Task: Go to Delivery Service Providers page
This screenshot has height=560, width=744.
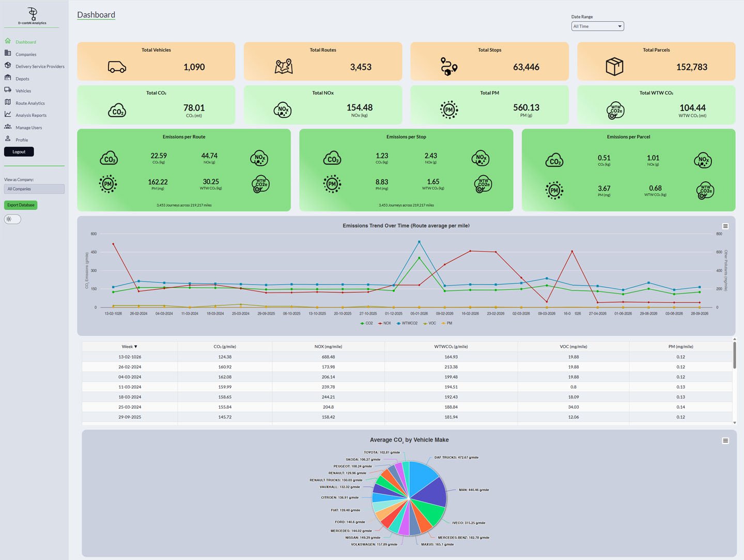Action: [40, 67]
